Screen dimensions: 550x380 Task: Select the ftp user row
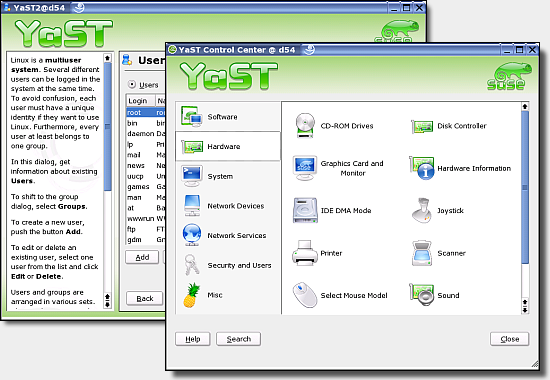[x=146, y=229]
